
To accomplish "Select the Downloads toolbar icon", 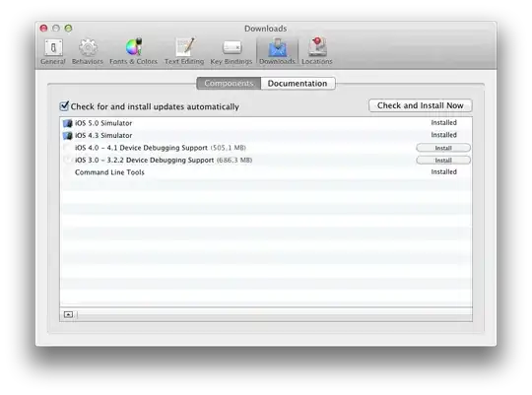I will [277, 51].
